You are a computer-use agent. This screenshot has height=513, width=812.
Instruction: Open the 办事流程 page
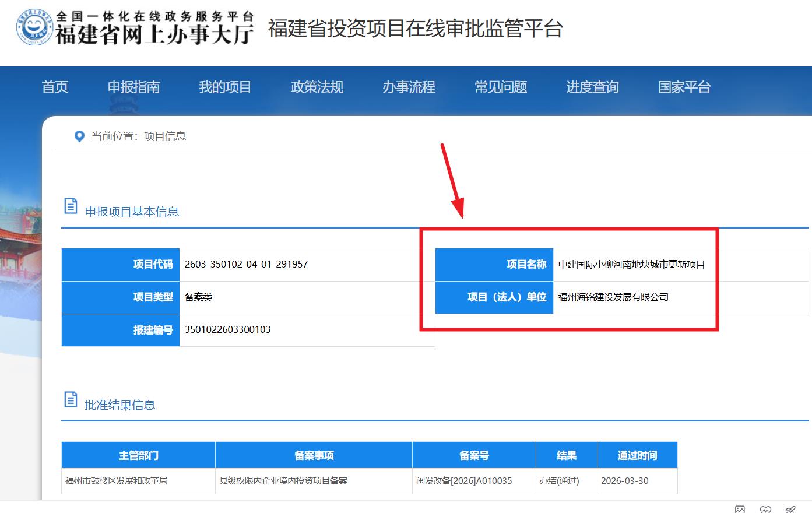tap(409, 87)
